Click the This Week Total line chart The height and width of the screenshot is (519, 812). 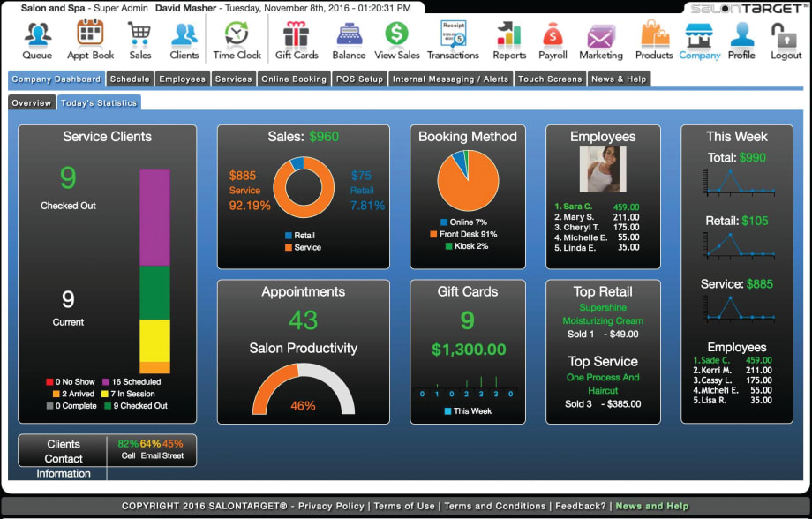(738, 181)
